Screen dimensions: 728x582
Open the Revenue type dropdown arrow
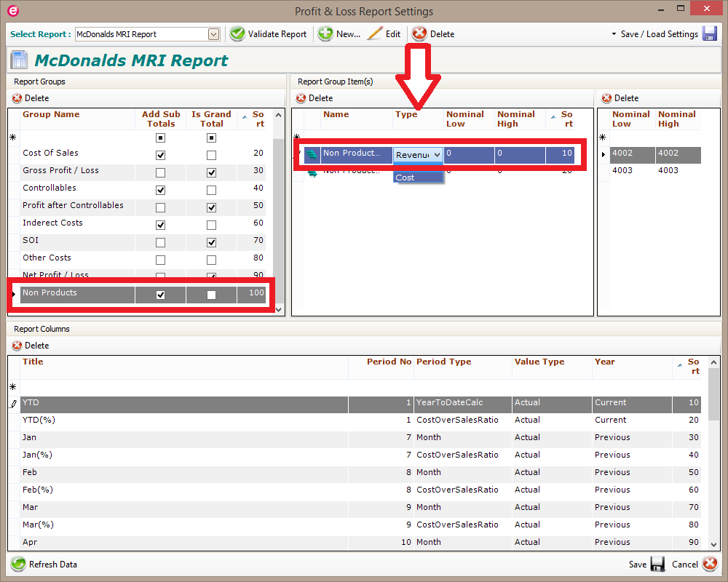(437, 154)
